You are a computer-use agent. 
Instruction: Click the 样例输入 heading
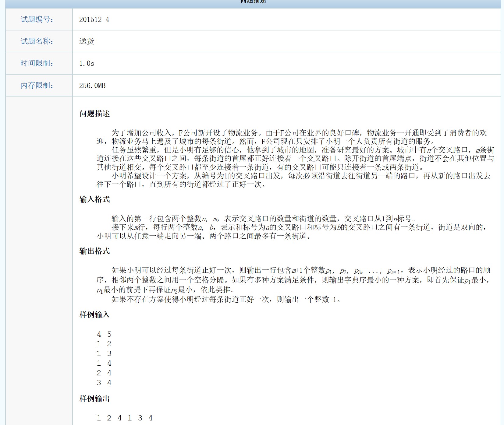point(94,314)
